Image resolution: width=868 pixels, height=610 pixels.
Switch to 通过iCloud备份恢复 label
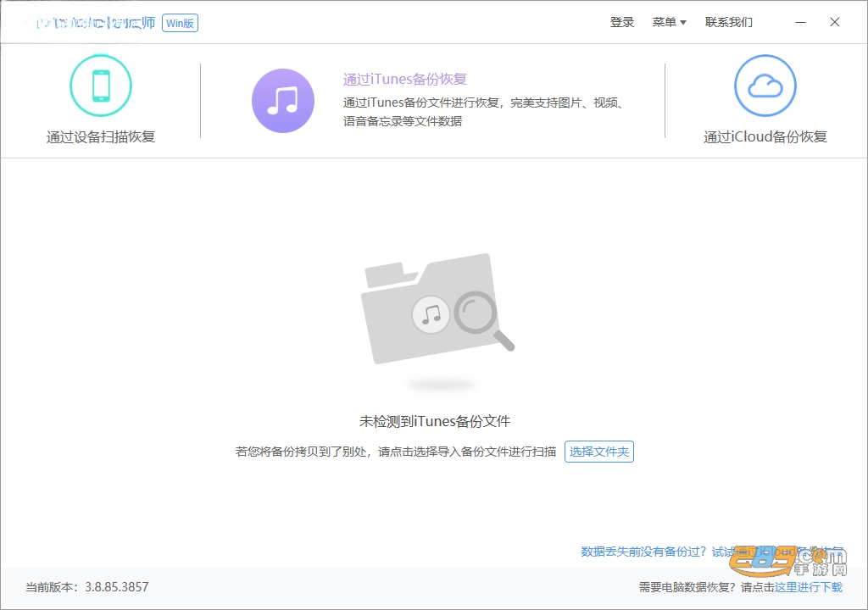(765, 136)
